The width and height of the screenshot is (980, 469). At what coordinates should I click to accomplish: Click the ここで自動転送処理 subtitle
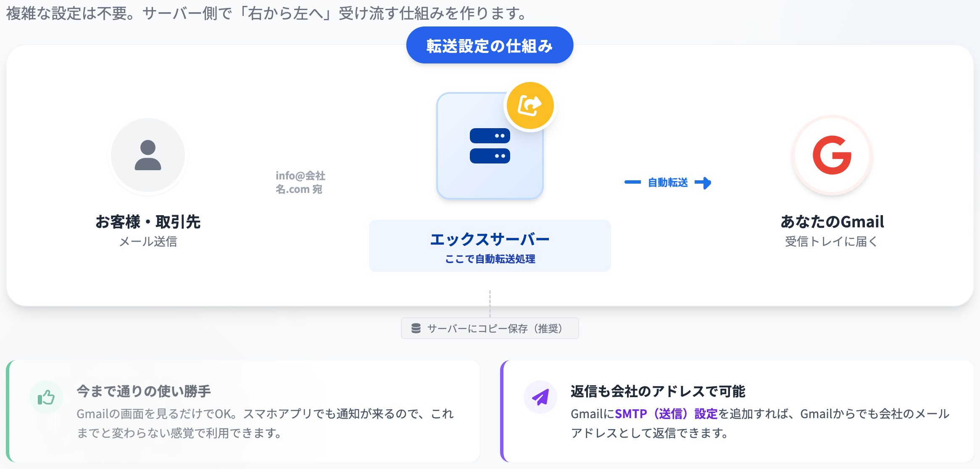(x=490, y=259)
